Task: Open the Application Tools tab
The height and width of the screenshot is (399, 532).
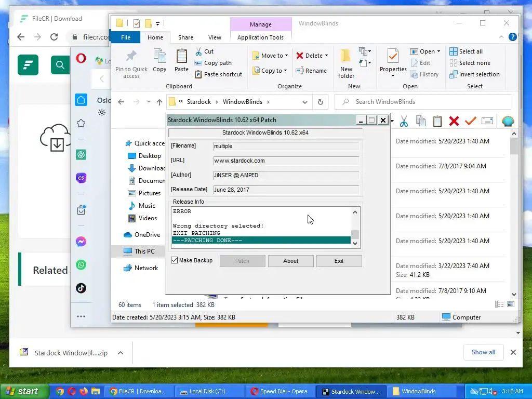Action: 260,37
